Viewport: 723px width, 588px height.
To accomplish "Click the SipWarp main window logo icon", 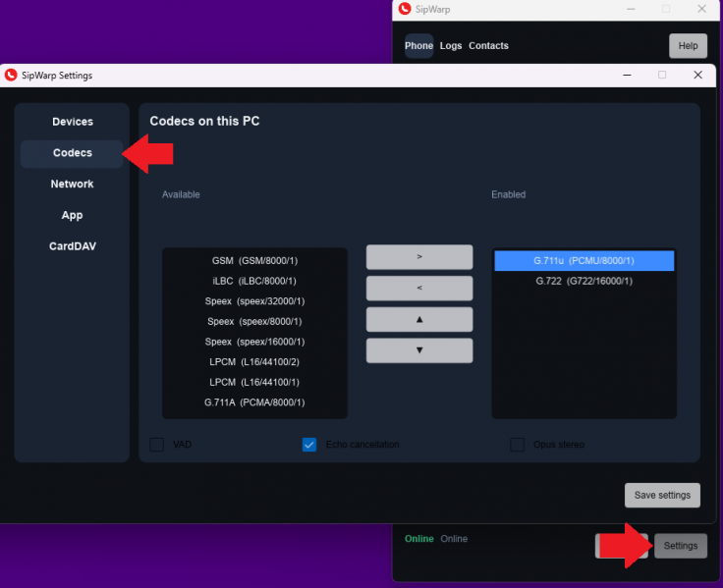I will tap(405, 9).
